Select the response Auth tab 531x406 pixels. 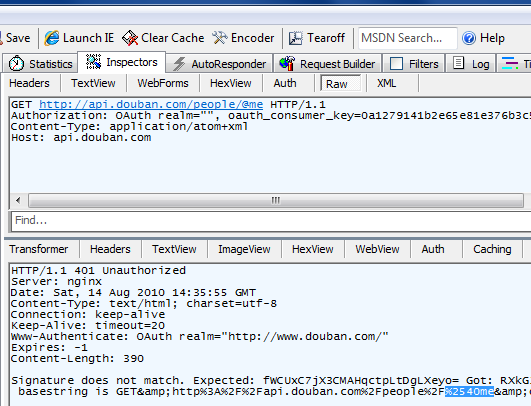point(433,249)
